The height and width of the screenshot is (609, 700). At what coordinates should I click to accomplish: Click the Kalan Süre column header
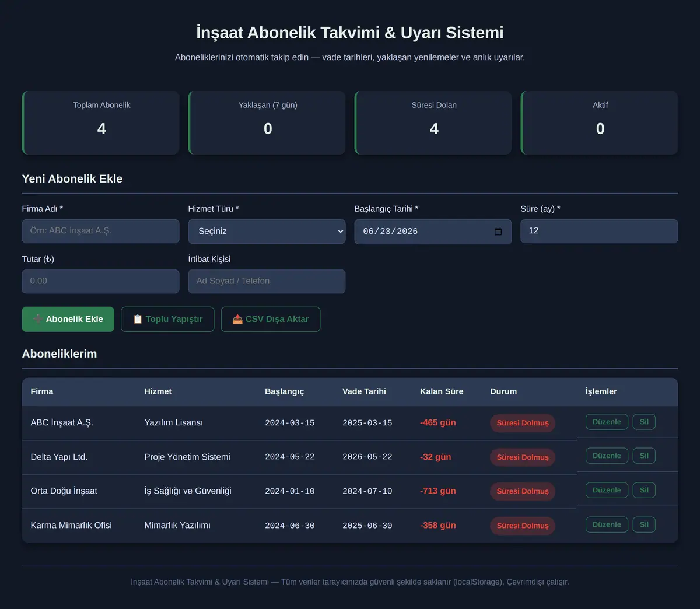pyautogui.click(x=442, y=391)
